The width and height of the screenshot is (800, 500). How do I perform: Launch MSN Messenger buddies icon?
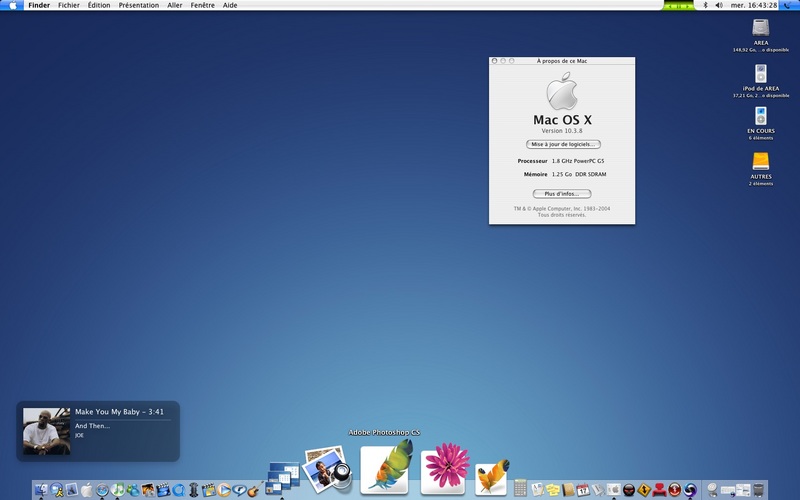[x=133, y=490]
